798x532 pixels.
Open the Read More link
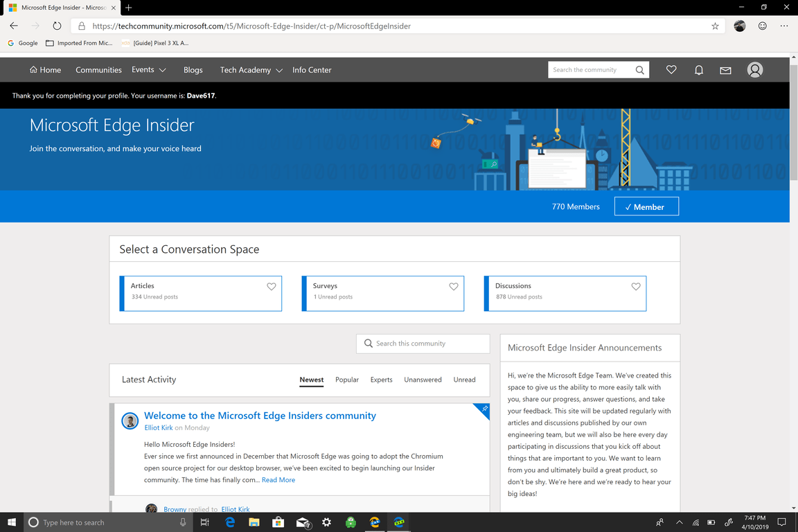(278, 480)
